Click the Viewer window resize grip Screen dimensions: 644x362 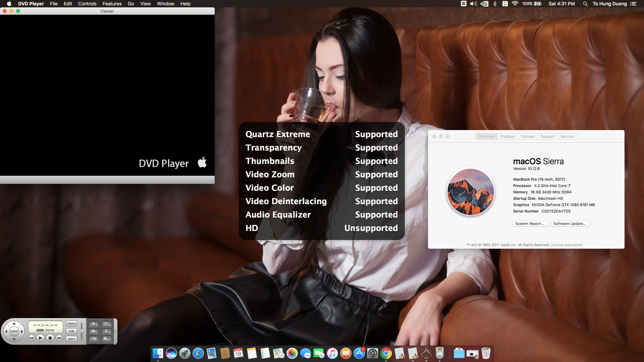point(212,181)
